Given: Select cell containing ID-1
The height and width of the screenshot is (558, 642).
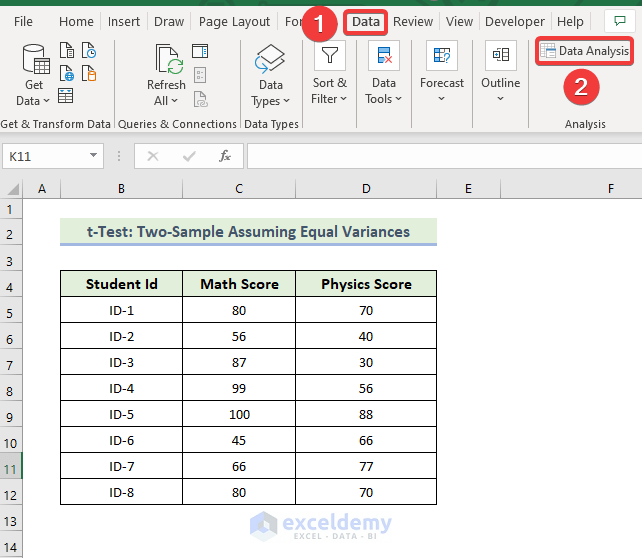Looking at the screenshot, I should tap(121, 310).
